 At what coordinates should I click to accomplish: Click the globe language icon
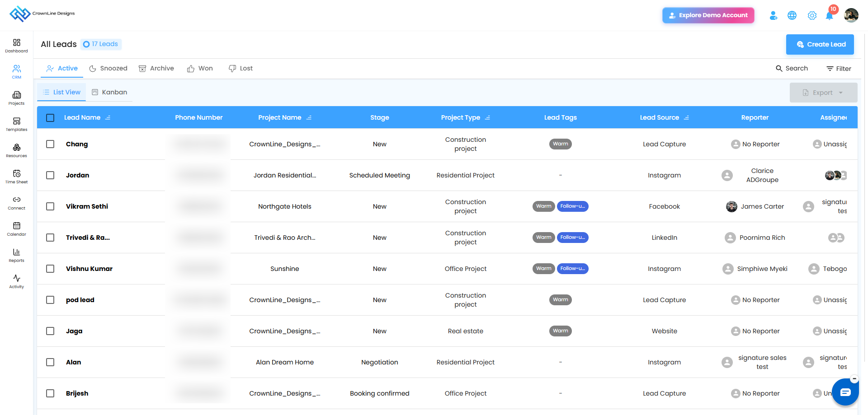(x=792, y=15)
